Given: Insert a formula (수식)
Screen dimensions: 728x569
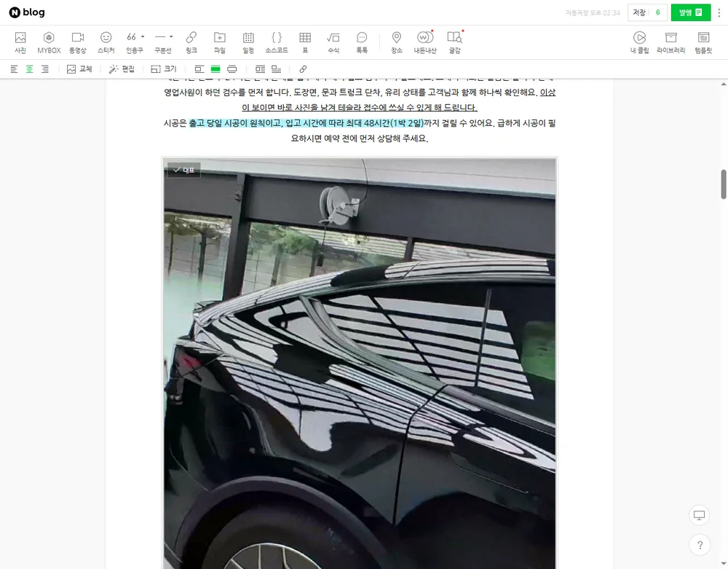Looking at the screenshot, I should click(x=333, y=42).
